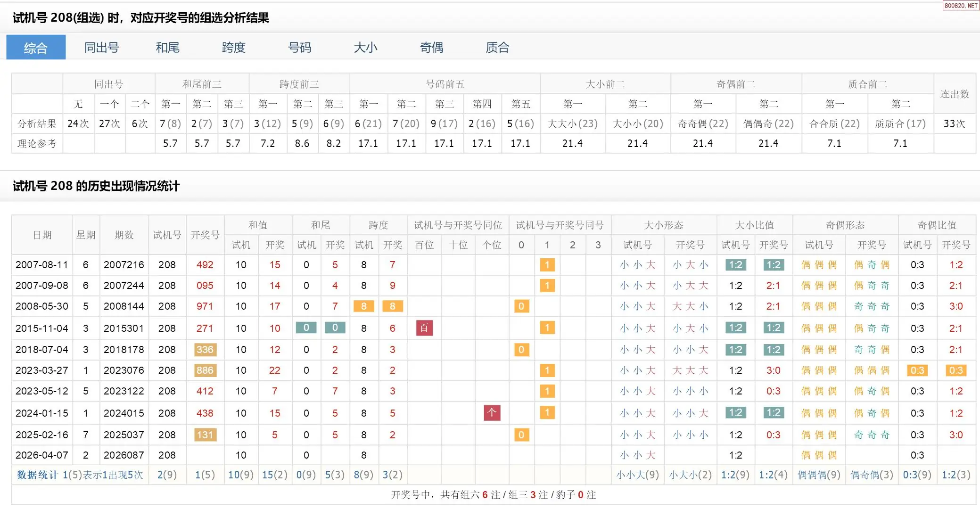
Task: Click issue number 2024015
Action: click(124, 413)
